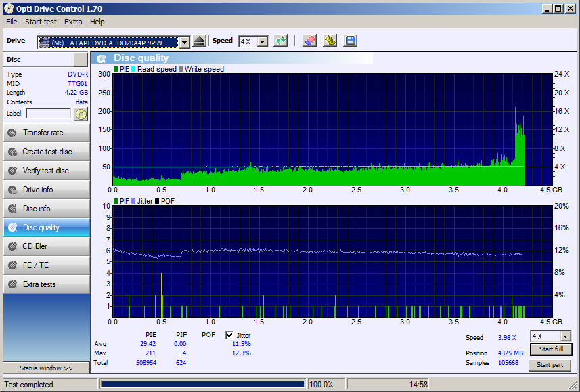Open the Transfer rate panel

(x=47, y=133)
